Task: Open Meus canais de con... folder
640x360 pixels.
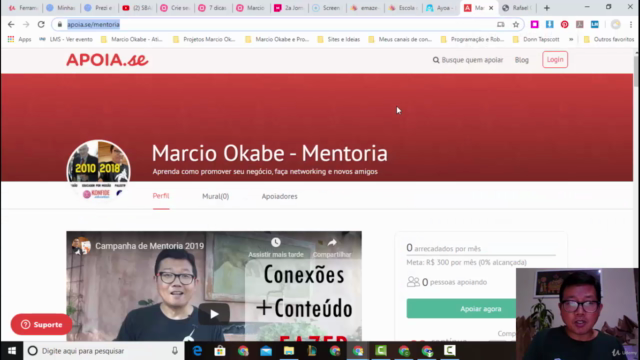Action: tap(400, 39)
